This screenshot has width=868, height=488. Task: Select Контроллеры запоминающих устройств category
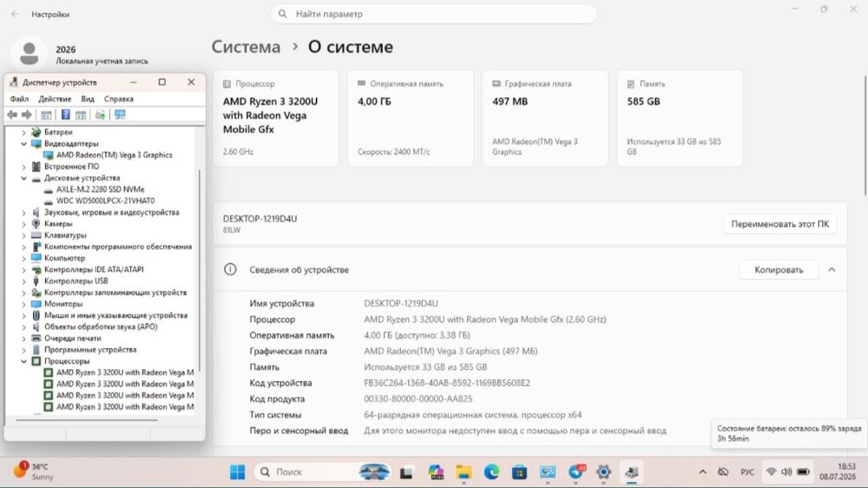point(115,293)
